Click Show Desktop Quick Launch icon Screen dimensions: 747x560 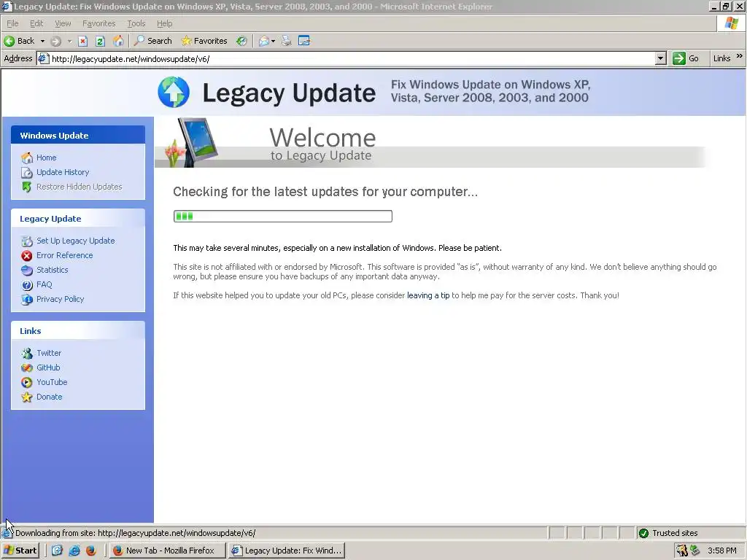point(57,551)
